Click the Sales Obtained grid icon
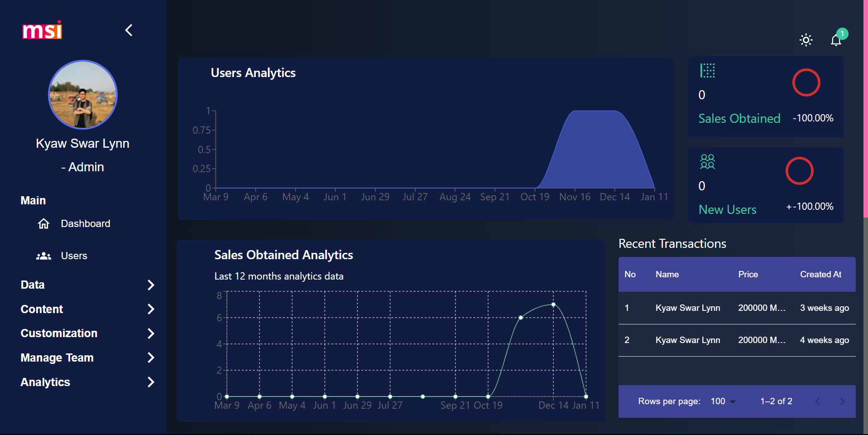 tap(707, 71)
